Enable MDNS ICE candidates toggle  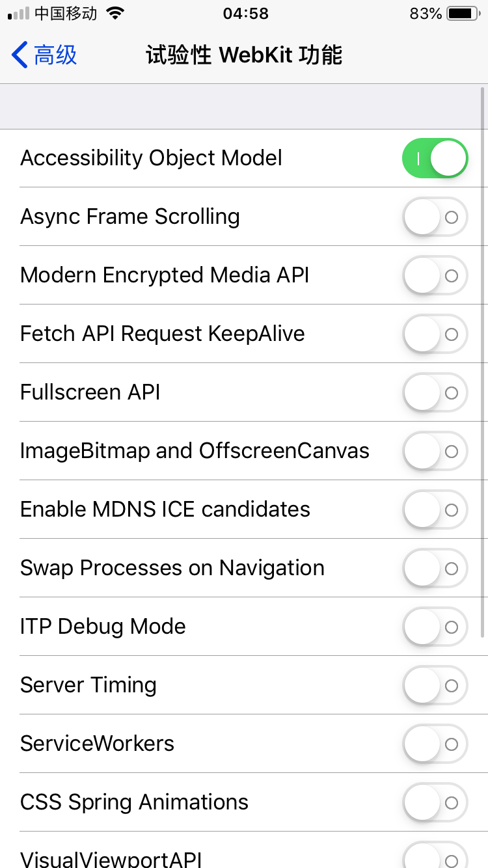(x=435, y=509)
